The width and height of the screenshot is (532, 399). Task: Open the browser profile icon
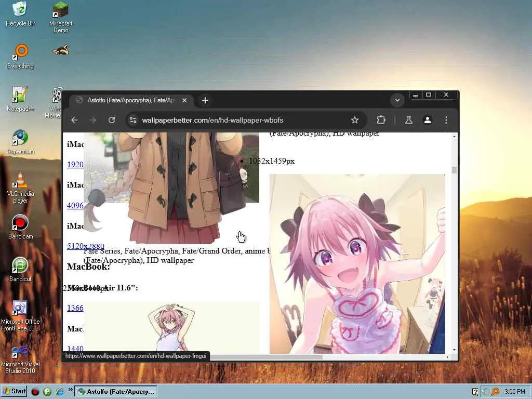[x=428, y=120]
